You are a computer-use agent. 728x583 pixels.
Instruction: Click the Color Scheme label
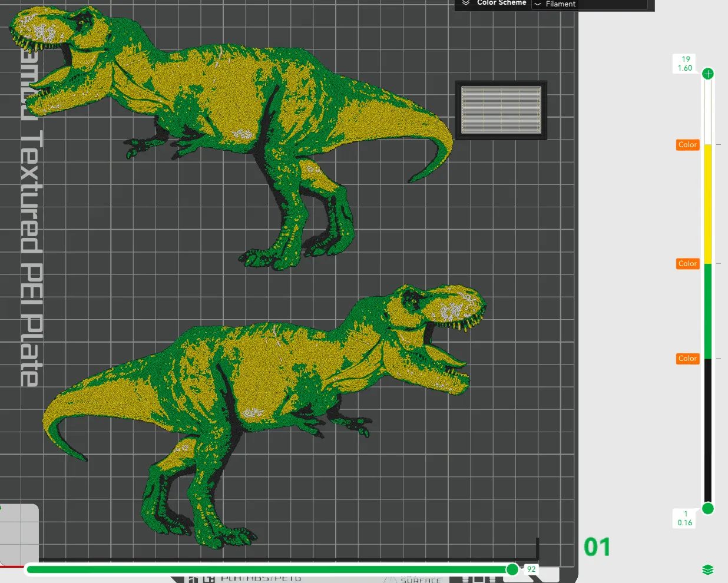coord(501,3)
